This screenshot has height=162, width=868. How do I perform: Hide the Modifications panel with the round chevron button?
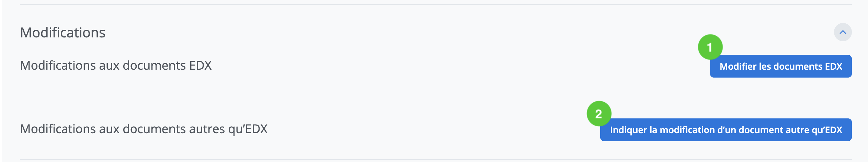(x=843, y=32)
